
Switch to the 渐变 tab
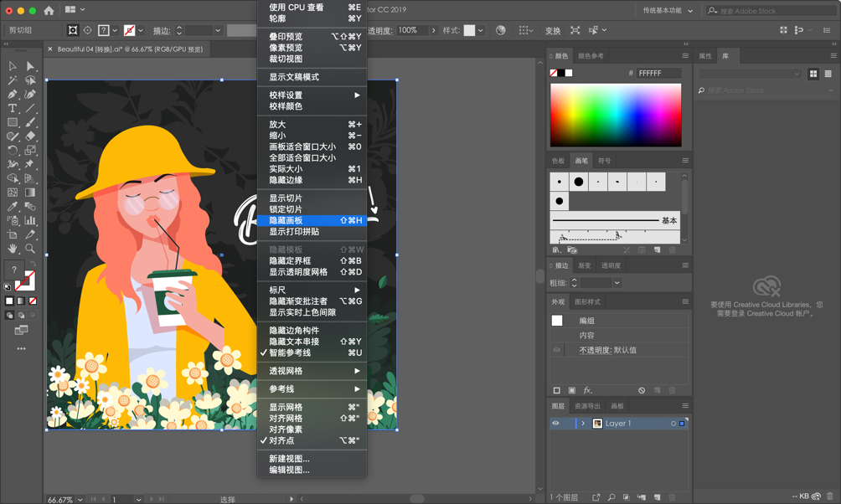pyautogui.click(x=586, y=265)
